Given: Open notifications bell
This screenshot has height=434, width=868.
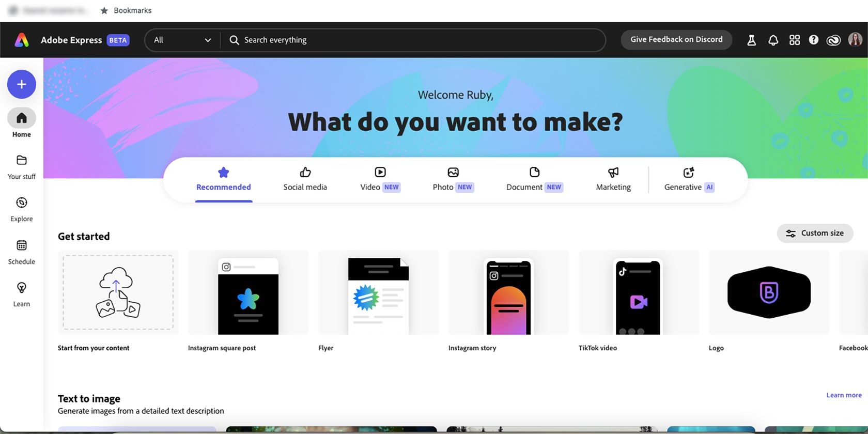Looking at the screenshot, I should [773, 40].
